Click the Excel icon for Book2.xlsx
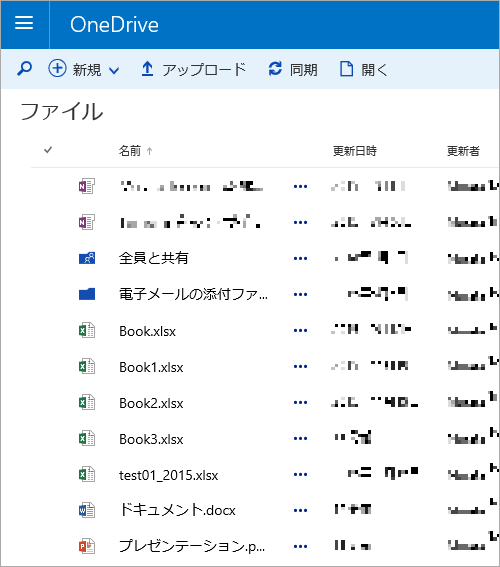Image resolution: width=500 pixels, height=567 pixels. point(87,402)
